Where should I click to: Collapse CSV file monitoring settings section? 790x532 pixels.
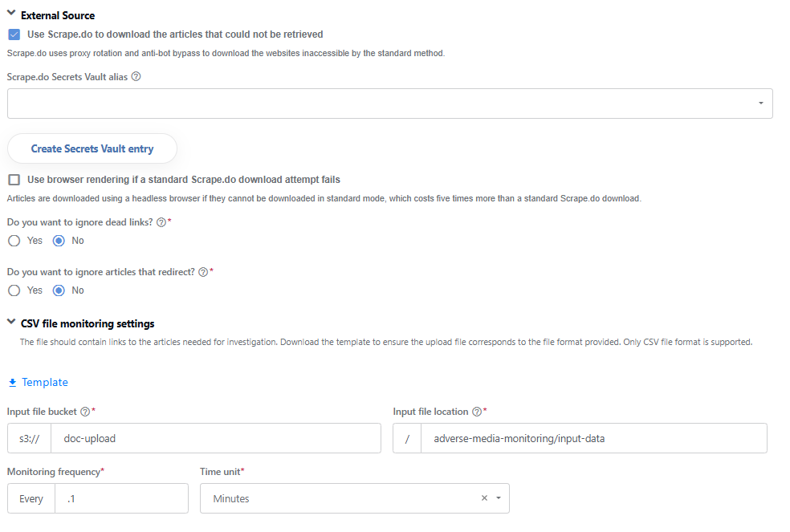pos(11,322)
